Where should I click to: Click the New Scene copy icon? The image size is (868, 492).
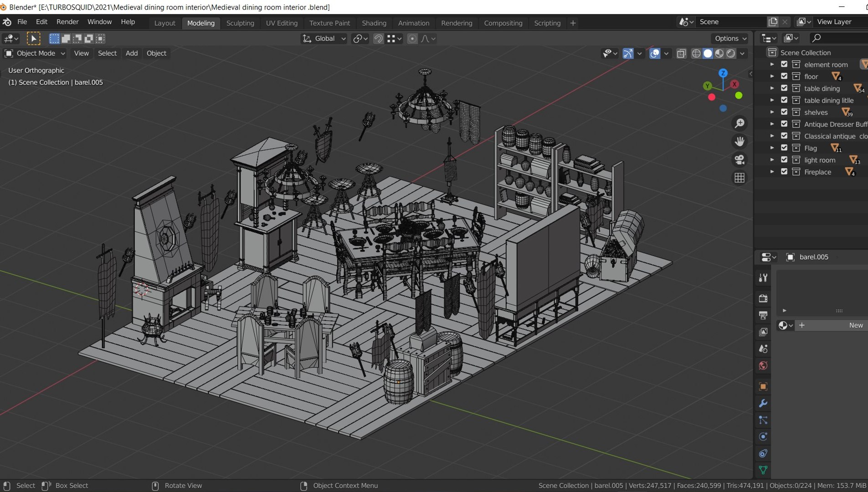click(x=773, y=22)
